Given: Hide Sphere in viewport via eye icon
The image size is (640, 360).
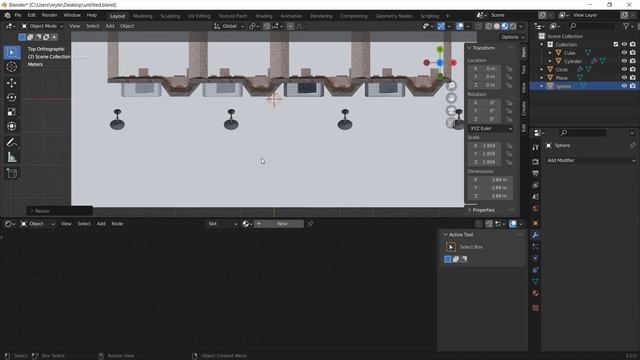Looking at the screenshot, I should [x=624, y=86].
